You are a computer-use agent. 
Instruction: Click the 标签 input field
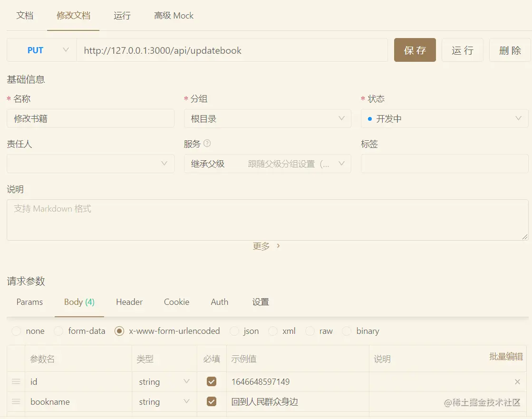tap(445, 164)
